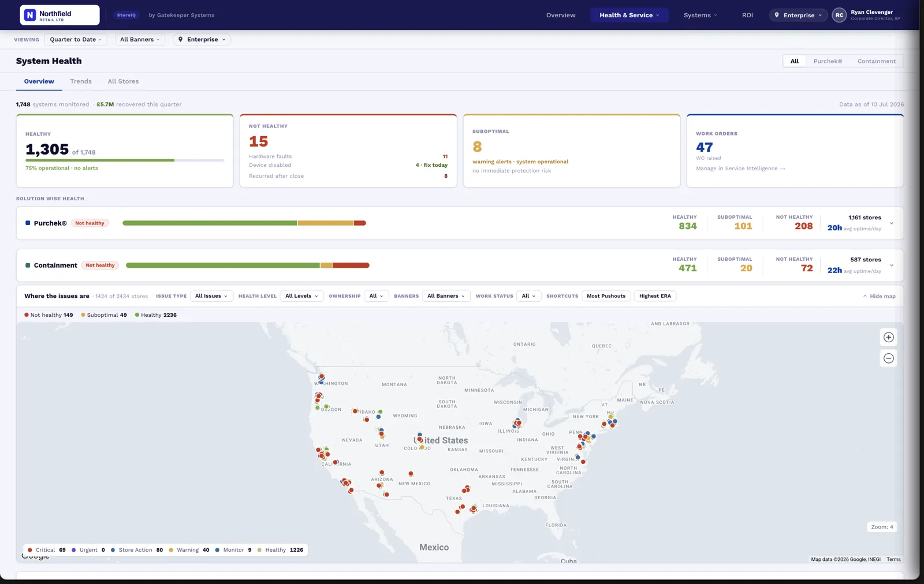Open Manage in Service Intelligence link
The height and width of the screenshot is (584, 924).
(x=740, y=169)
